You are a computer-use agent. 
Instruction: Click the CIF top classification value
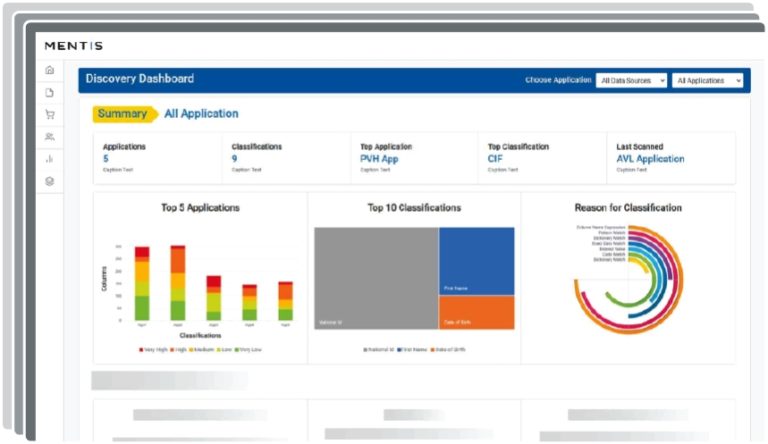(495, 159)
